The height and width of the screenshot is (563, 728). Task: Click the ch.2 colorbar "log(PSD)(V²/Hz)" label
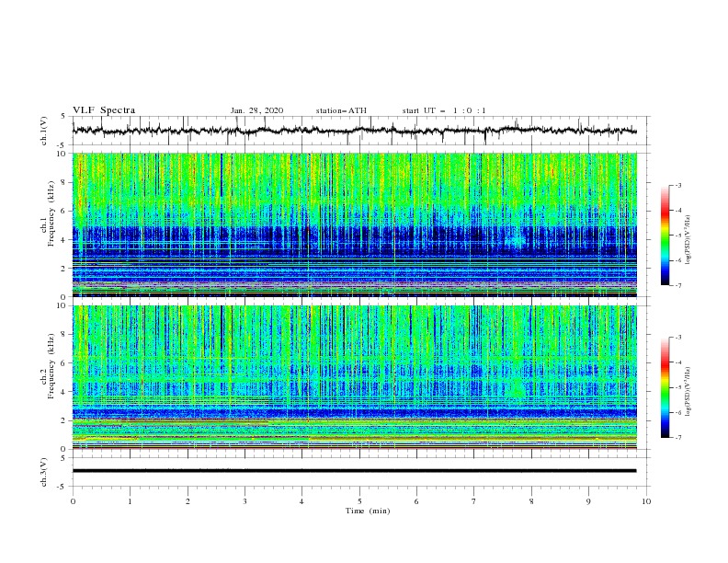pos(688,392)
